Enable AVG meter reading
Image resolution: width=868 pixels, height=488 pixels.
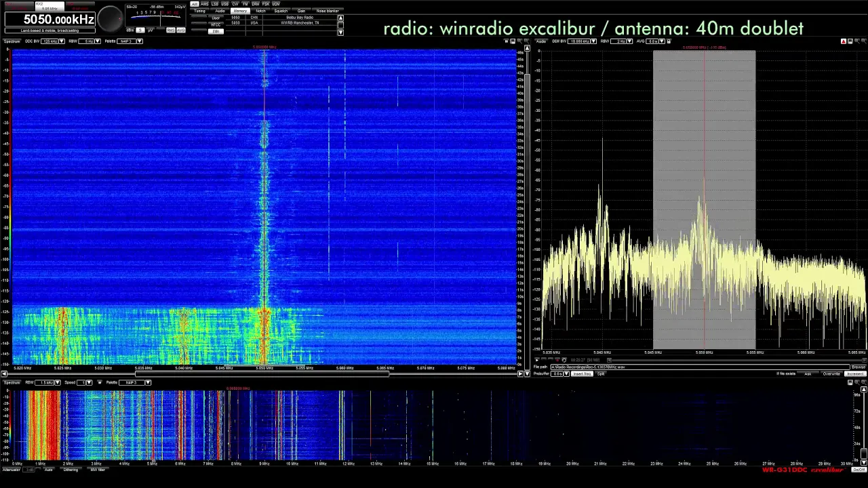coord(181,30)
